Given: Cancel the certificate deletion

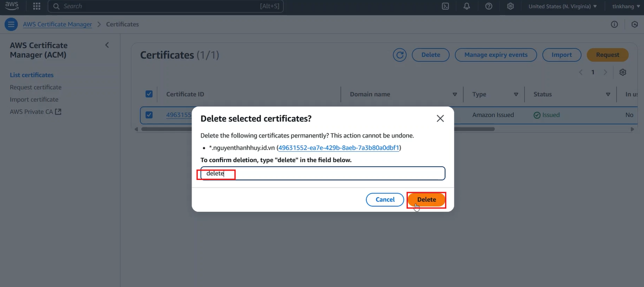Looking at the screenshot, I should (x=385, y=199).
